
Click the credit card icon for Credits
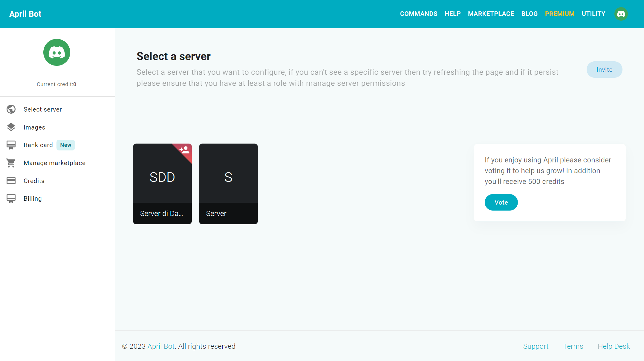click(11, 181)
